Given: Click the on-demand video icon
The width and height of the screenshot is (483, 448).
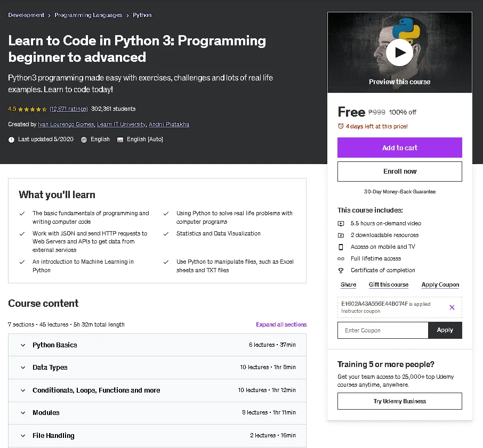Looking at the screenshot, I should (x=341, y=223).
